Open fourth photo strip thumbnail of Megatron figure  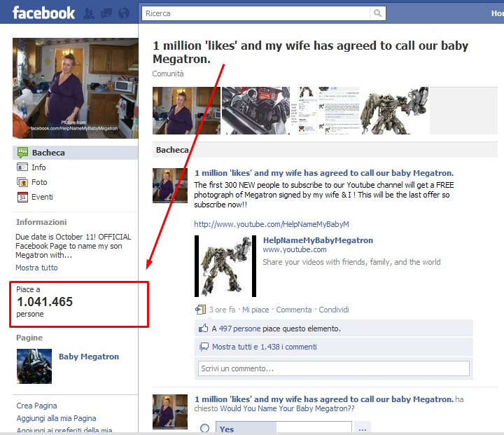[394, 111]
